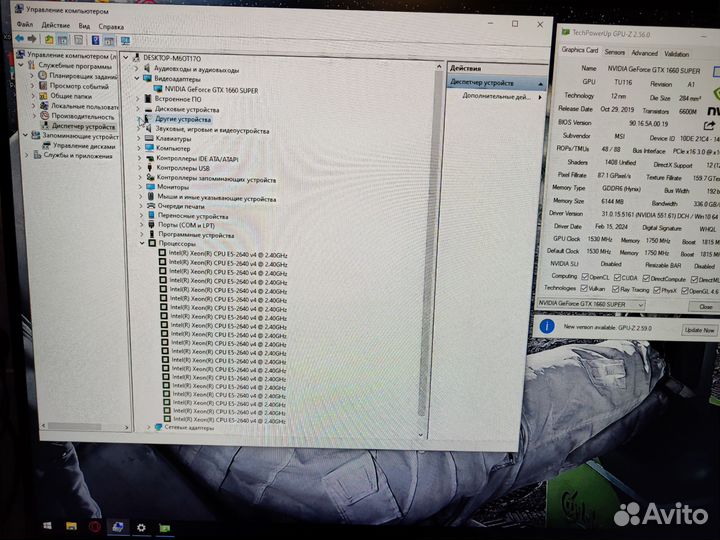Select Программные устройства category

[x=196, y=235]
